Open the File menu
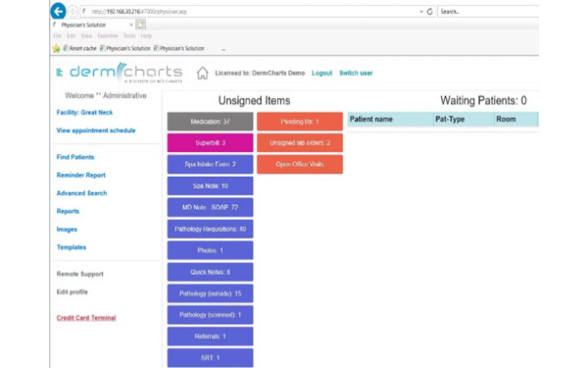The image size is (588, 368). click(x=57, y=36)
